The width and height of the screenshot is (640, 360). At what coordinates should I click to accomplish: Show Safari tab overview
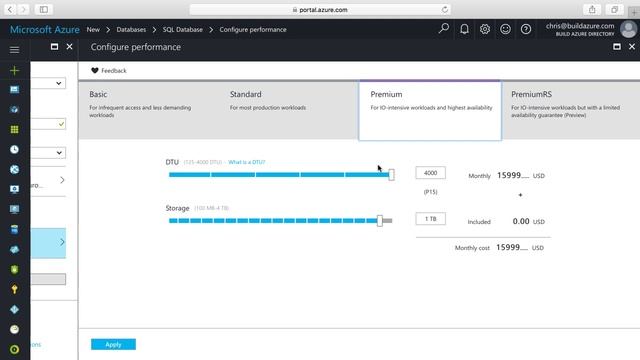(614, 9)
